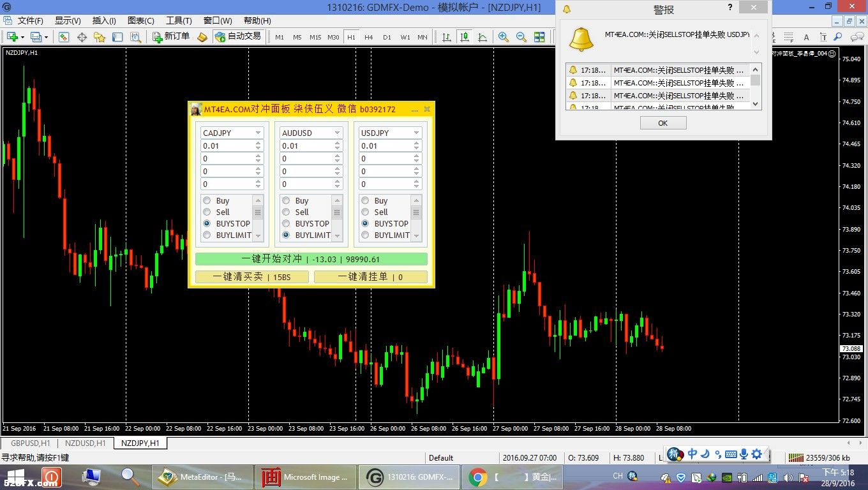Screen dimensions: 868x490
Task: Open the Strategy Tester icon
Action: click(135, 37)
